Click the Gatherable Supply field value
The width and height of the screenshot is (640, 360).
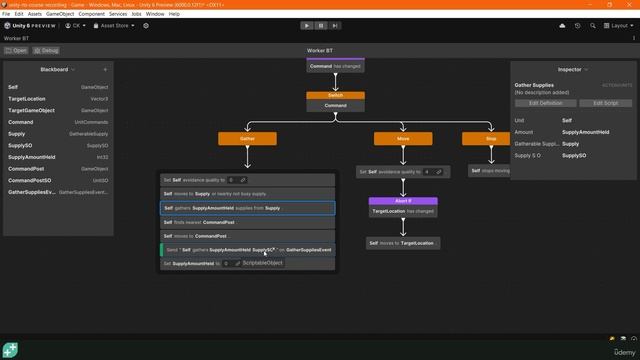[x=570, y=144]
